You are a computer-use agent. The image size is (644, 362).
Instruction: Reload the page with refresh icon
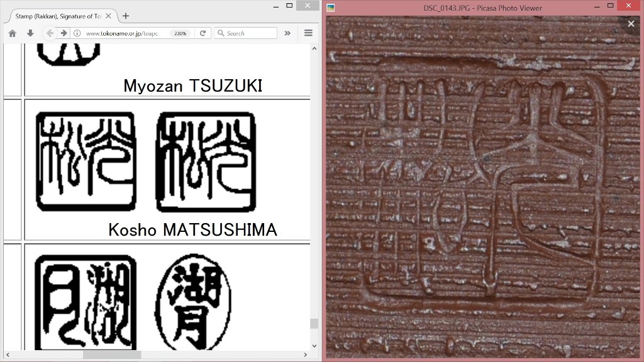click(x=203, y=33)
